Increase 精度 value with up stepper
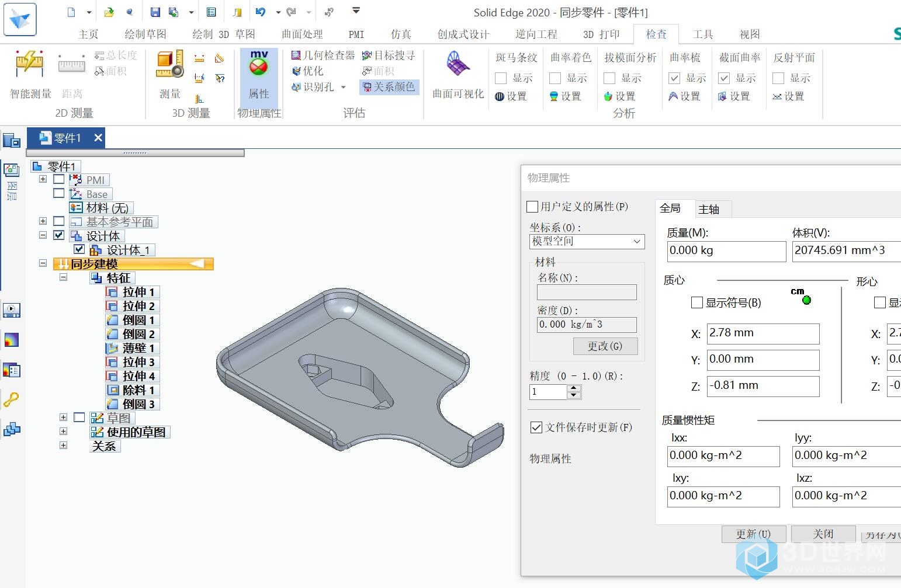 click(574, 388)
